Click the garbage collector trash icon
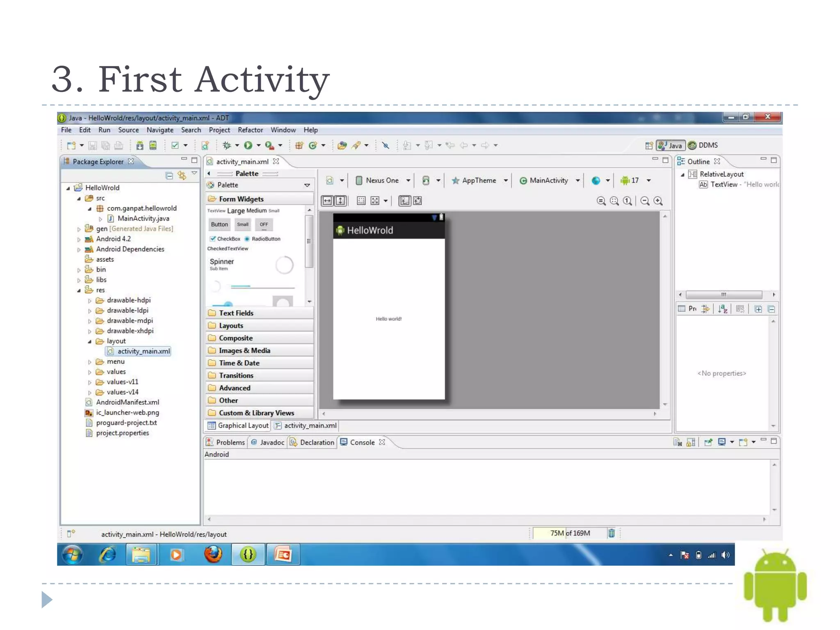 tap(612, 533)
